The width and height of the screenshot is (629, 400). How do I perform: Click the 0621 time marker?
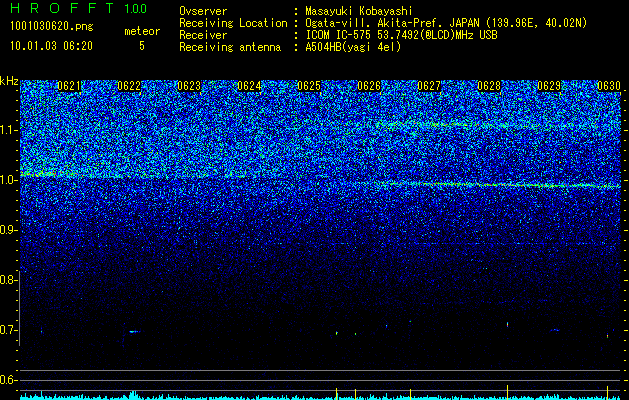[x=69, y=86]
